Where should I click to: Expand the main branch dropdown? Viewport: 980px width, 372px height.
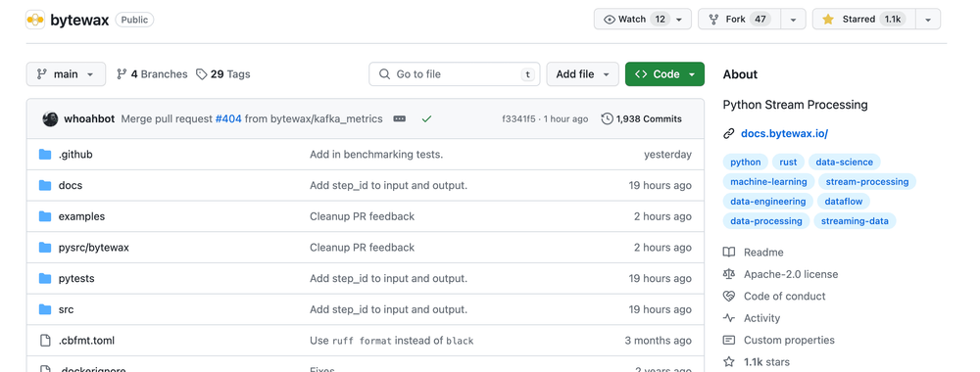tap(66, 74)
